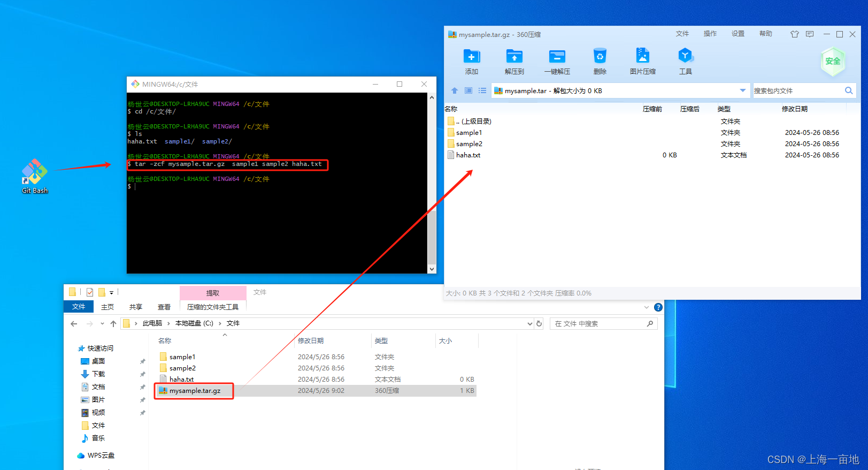The width and height of the screenshot is (868, 470).
Task: Click the MINGW64 terminal title bar icon
Action: (135, 84)
